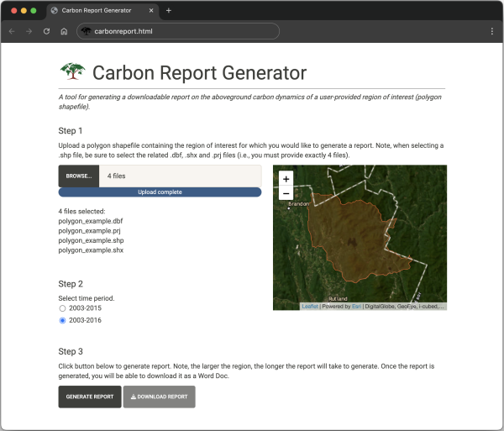
Task: Click the Browse button to upload files
Action: 78,176
